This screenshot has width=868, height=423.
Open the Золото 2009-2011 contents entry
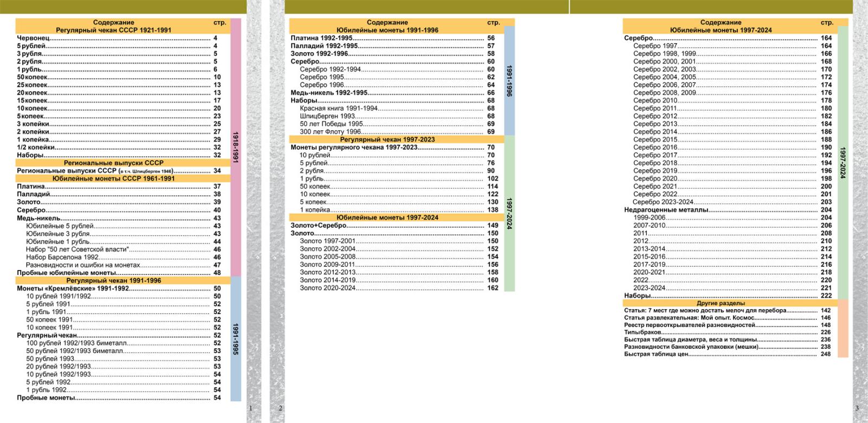pos(328,265)
